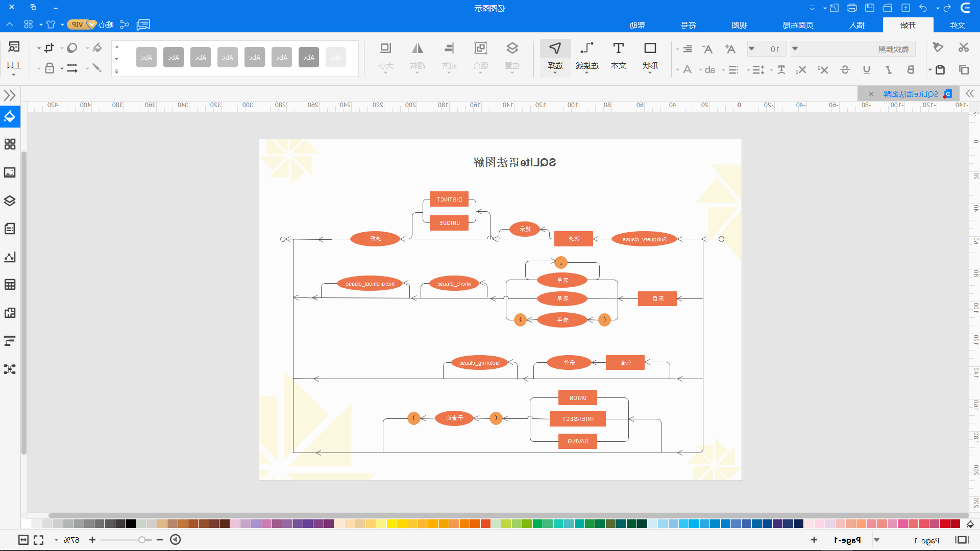Viewport: 980px width, 551px height.
Task: Select the ellipse drawing tool
Action: point(71,48)
